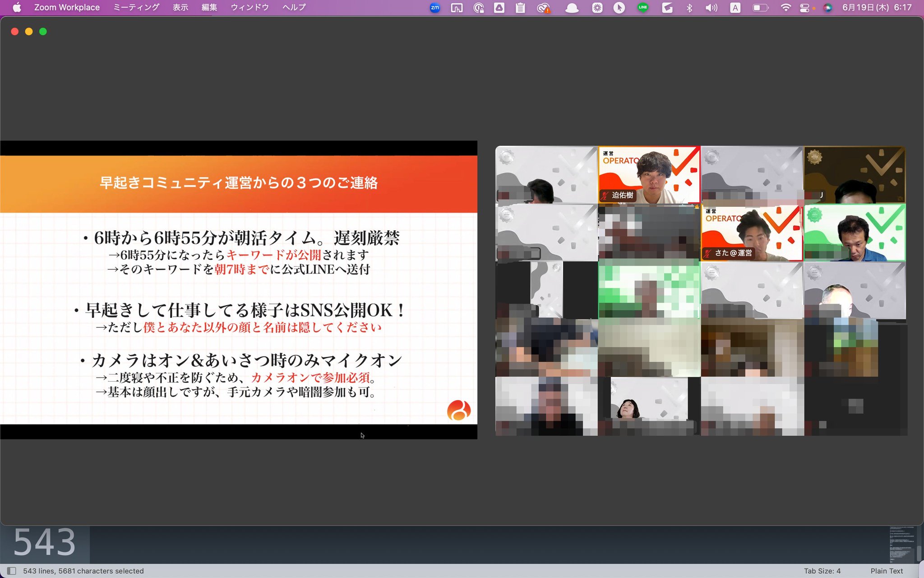Open the LINE menu bar icon
Viewport: 924px width, 578px height.
(x=643, y=7)
